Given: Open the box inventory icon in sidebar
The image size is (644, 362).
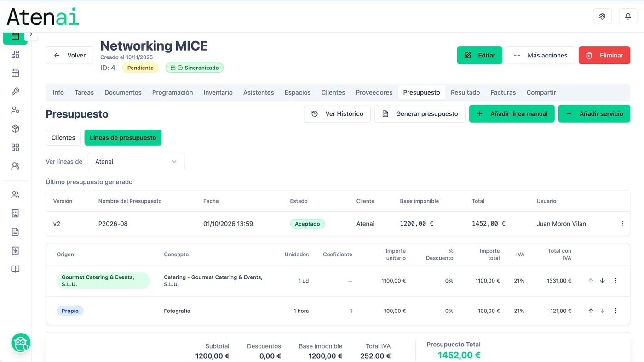Looking at the screenshot, I should pyautogui.click(x=15, y=129).
